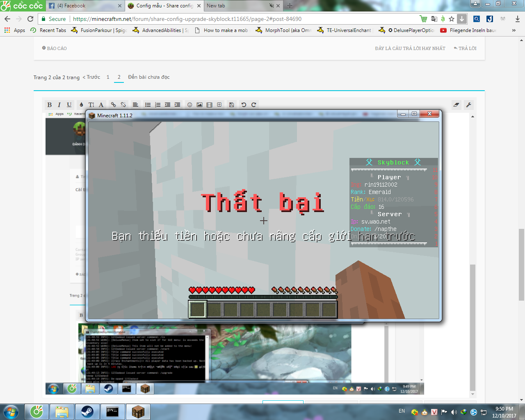Redo the last editor change
525x420 pixels.
point(253,105)
